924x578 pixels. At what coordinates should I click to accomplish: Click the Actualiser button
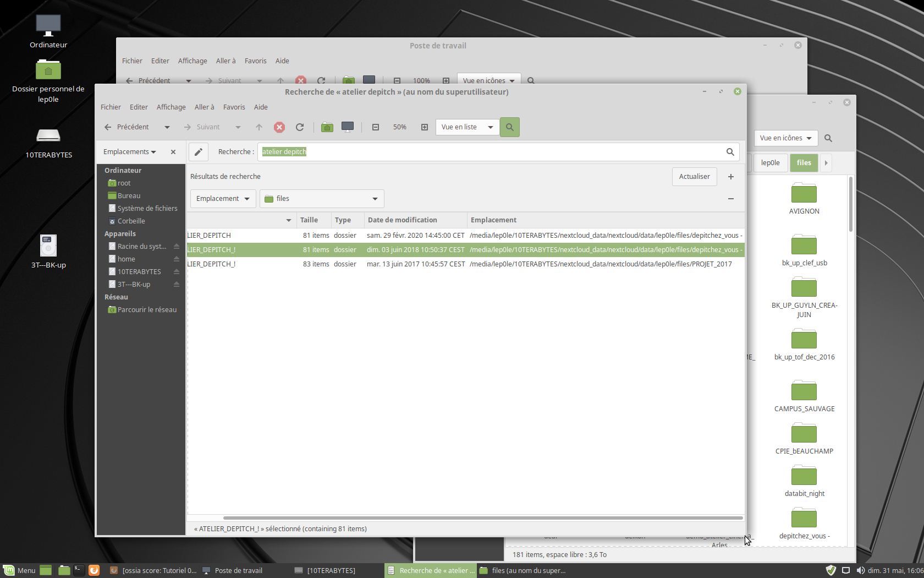click(x=694, y=177)
